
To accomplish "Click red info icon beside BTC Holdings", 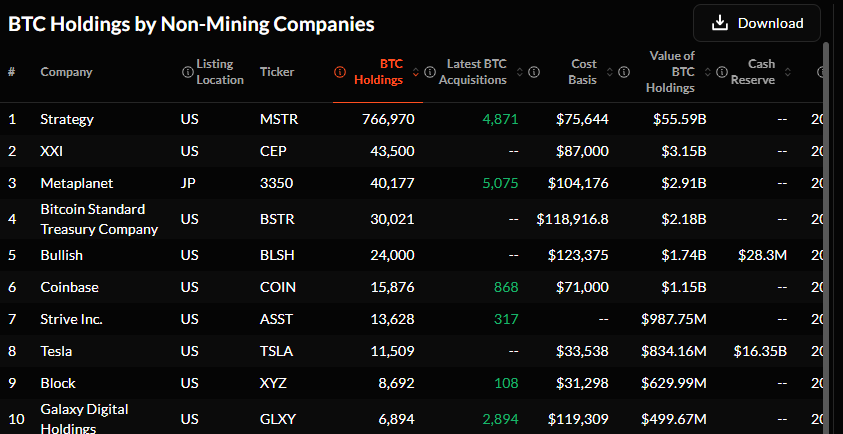I will pos(339,72).
